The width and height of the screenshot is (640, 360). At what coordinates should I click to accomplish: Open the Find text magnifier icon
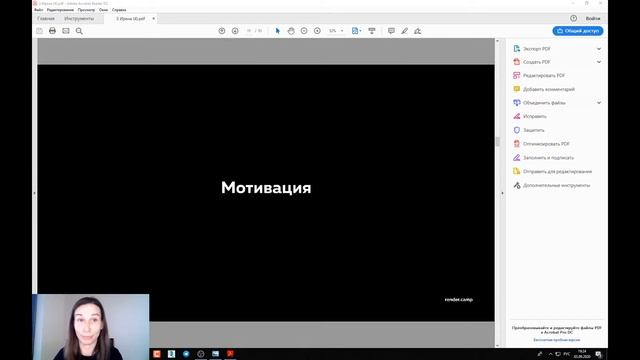pos(79,31)
